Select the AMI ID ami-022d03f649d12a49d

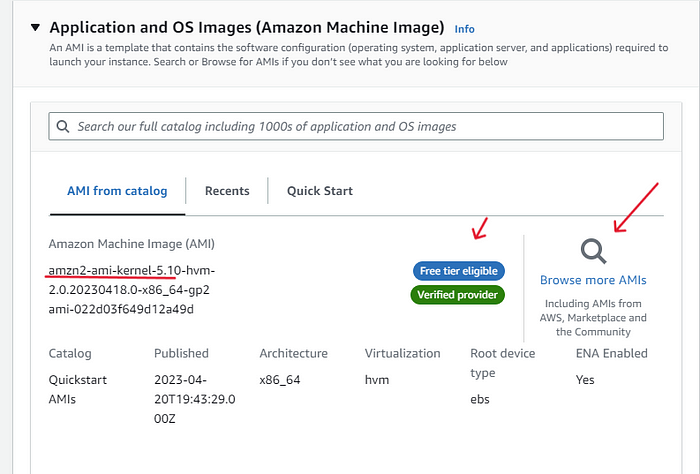pos(121,309)
